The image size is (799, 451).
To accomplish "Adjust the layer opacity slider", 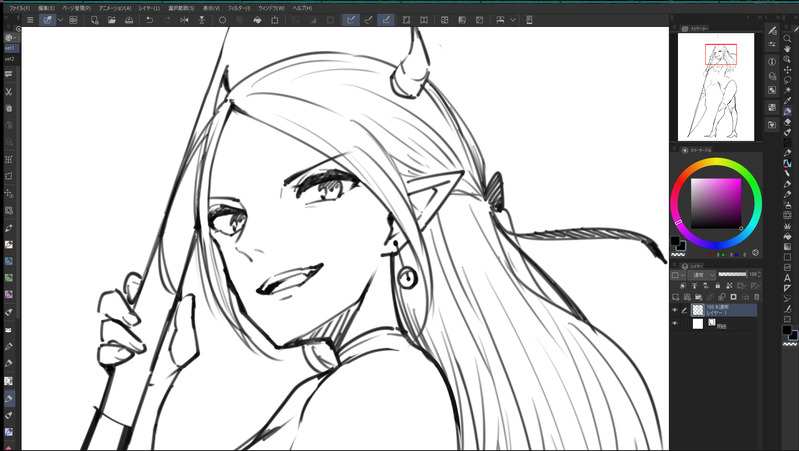I will click(x=732, y=275).
